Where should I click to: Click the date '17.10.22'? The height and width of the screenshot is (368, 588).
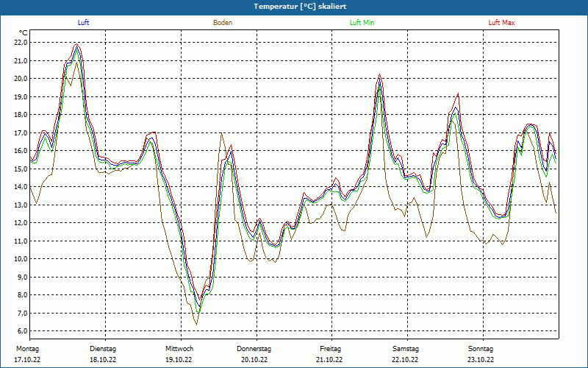[x=27, y=359]
